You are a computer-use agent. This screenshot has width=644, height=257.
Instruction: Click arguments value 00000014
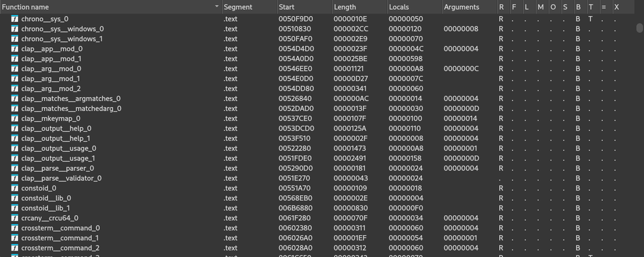(x=460, y=119)
